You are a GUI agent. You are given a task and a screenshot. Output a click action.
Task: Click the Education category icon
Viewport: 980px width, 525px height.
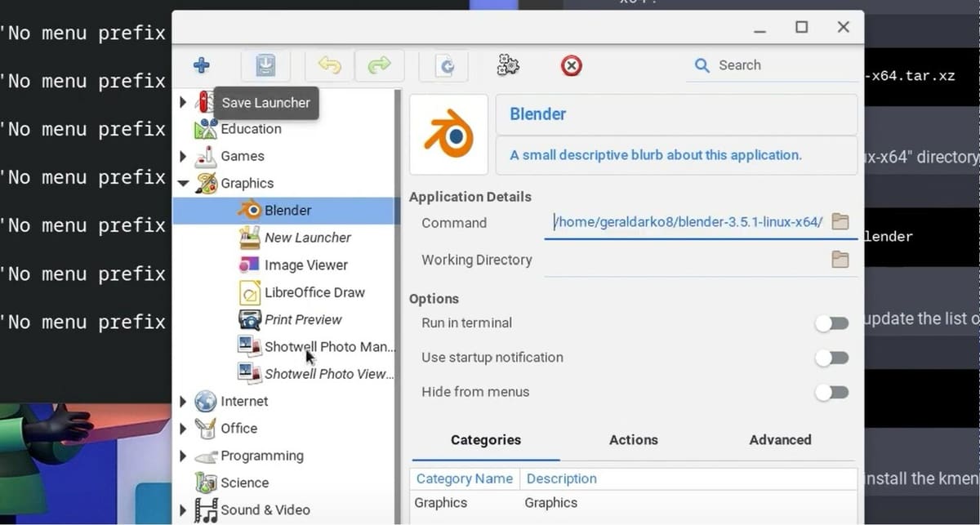[x=206, y=128]
